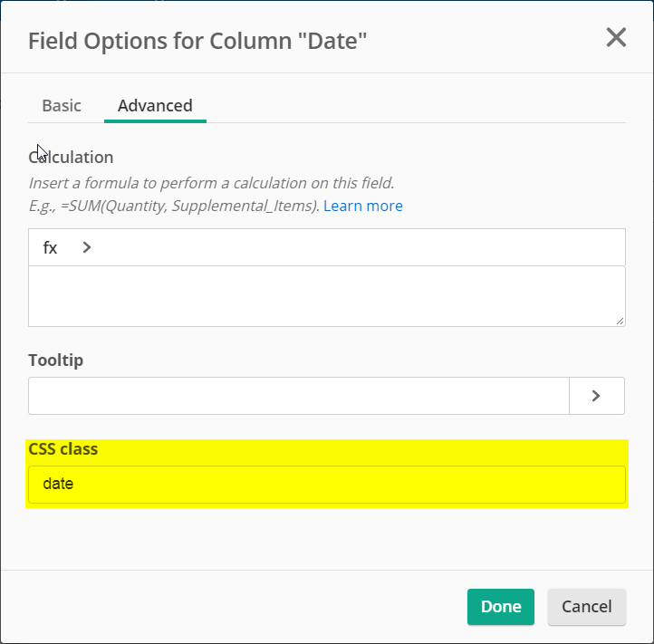Confirm changes with the Done button
The image size is (654, 644).
(501, 607)
